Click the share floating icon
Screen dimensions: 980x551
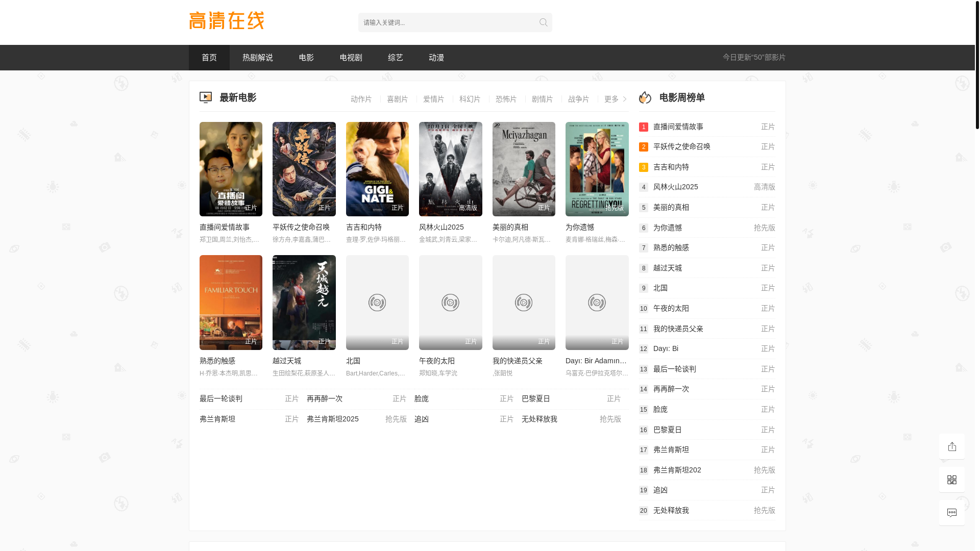tap(952, 446)
